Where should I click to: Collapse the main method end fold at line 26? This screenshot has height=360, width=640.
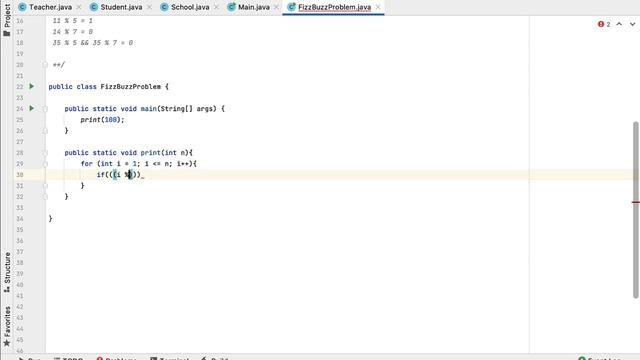click(45, 131)
